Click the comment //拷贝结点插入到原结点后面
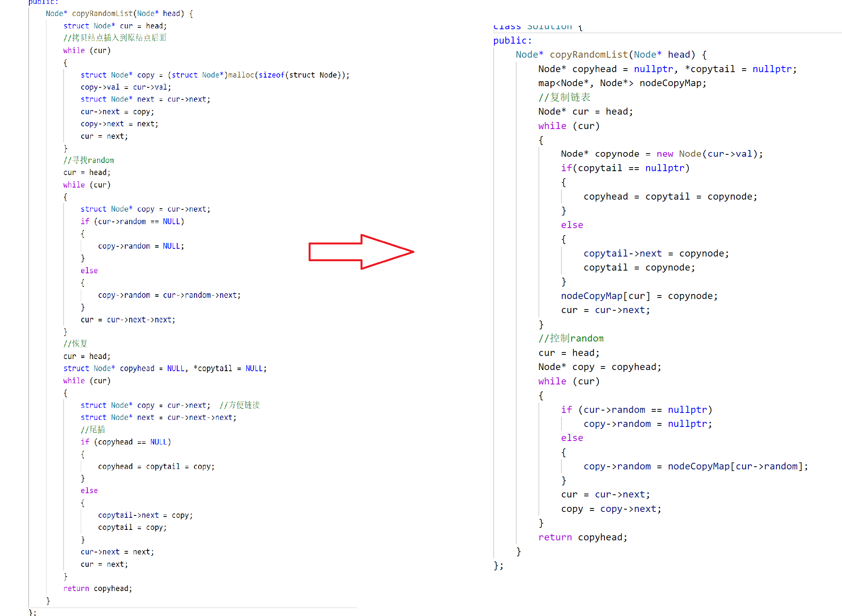Viewport: 842px width, 616px height. click(x=115, y=38)
